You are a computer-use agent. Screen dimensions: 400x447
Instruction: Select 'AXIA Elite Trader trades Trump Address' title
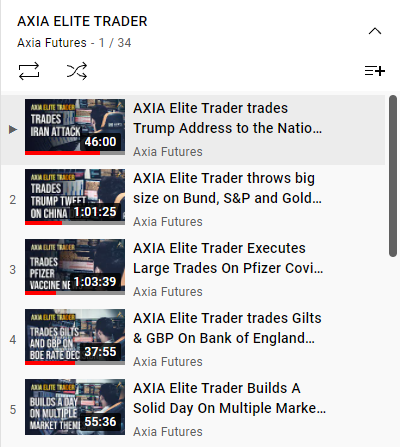(228, 118)
